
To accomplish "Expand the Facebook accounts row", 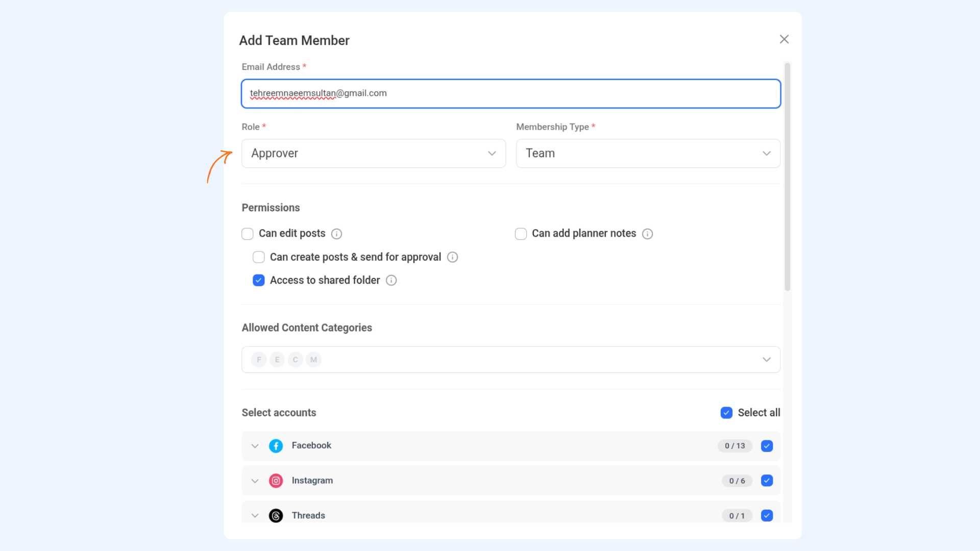I will (x=255, y=446).
